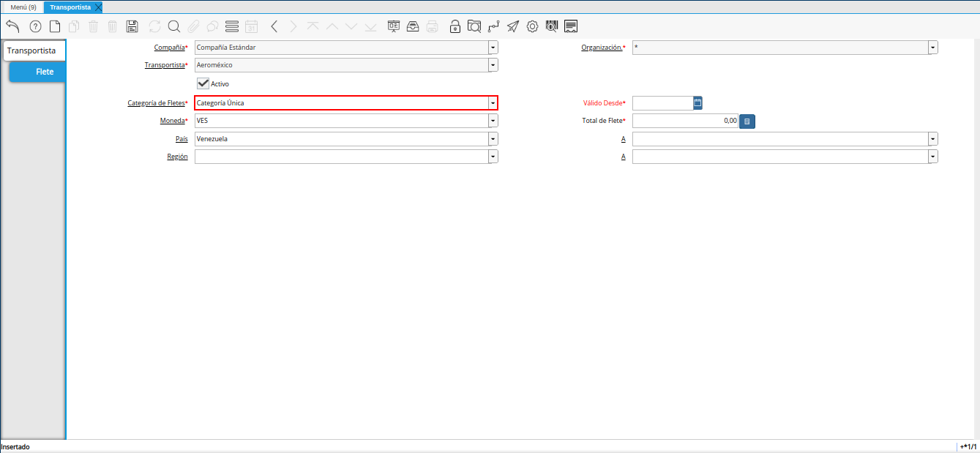Click the barcode scanner toolbar icon
This screenshot has width=980, height=453.
(552, 26)
